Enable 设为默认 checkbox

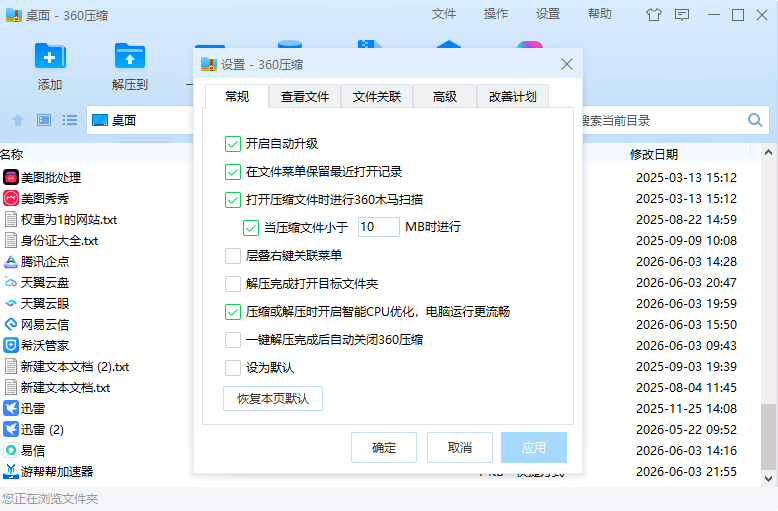tap(233, 368)
